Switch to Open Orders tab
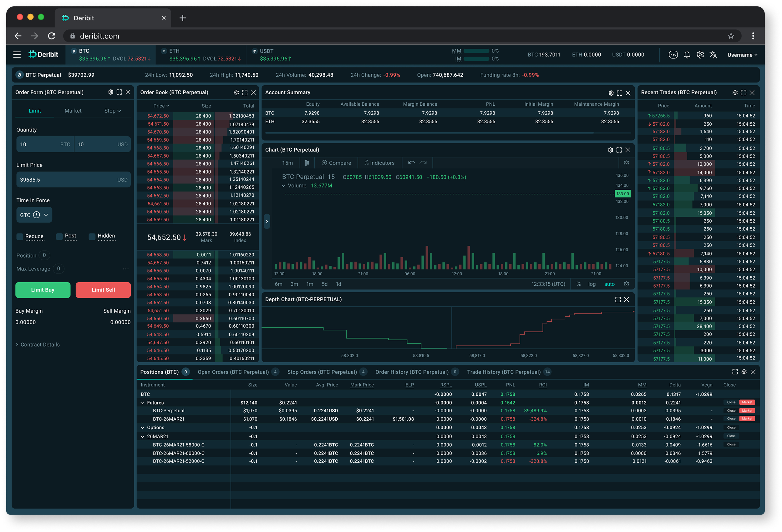Screen dimensions: 782x532 [x=238, y=372]
